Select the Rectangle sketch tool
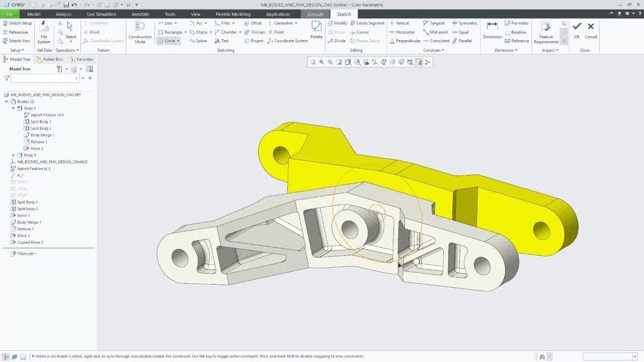 170,32
